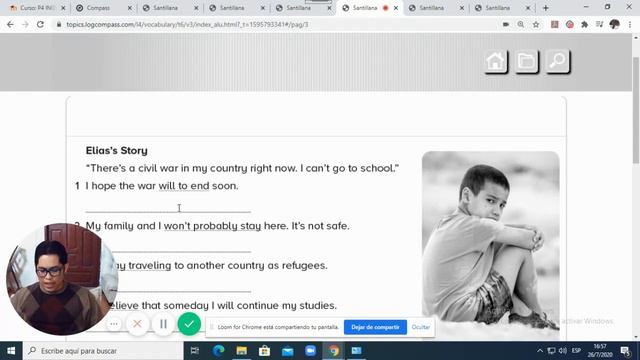Click the Ocultar link
The height and width of the screenshot is (360, 640).
tap(420, 327)
